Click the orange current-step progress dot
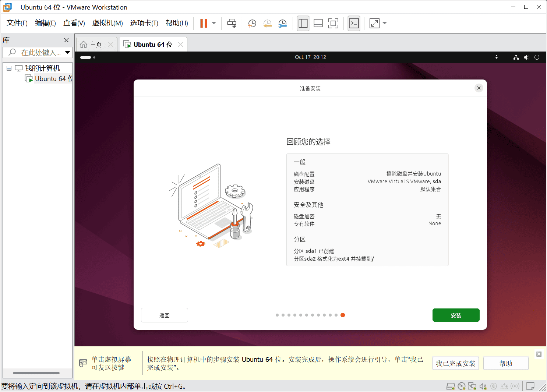Image resolution: width=547 pixels, height=392 pixels. 343,315
